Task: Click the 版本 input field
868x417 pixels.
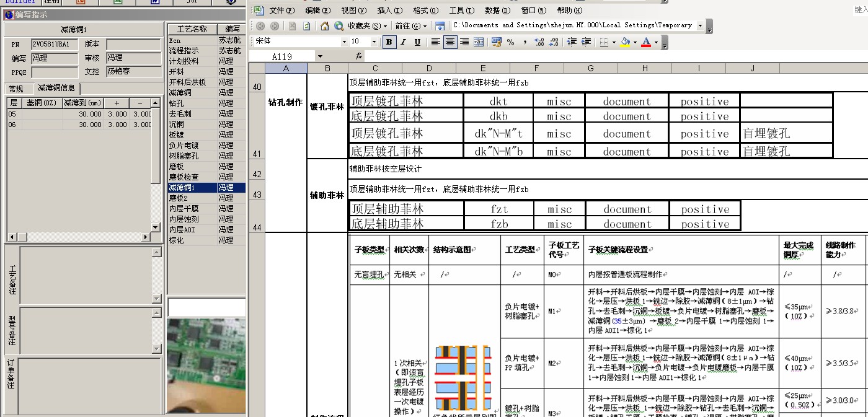Action: coord(133,44)
